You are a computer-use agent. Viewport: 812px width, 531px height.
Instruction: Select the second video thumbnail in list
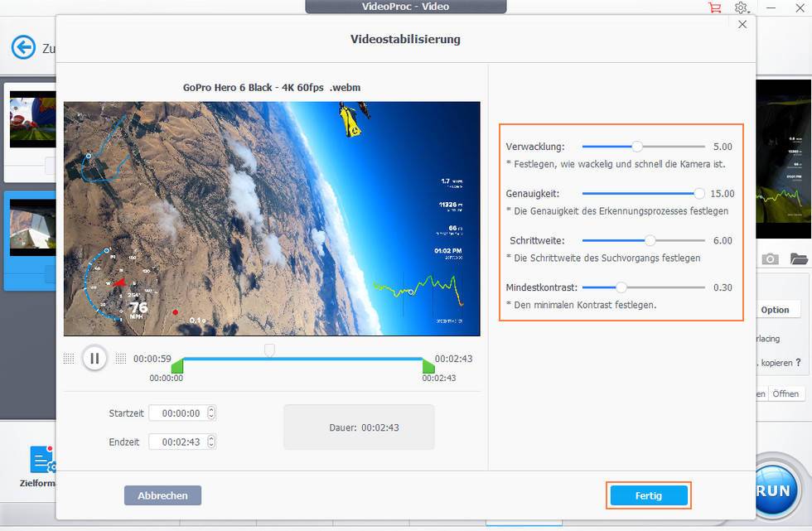(x=32, y=228)
